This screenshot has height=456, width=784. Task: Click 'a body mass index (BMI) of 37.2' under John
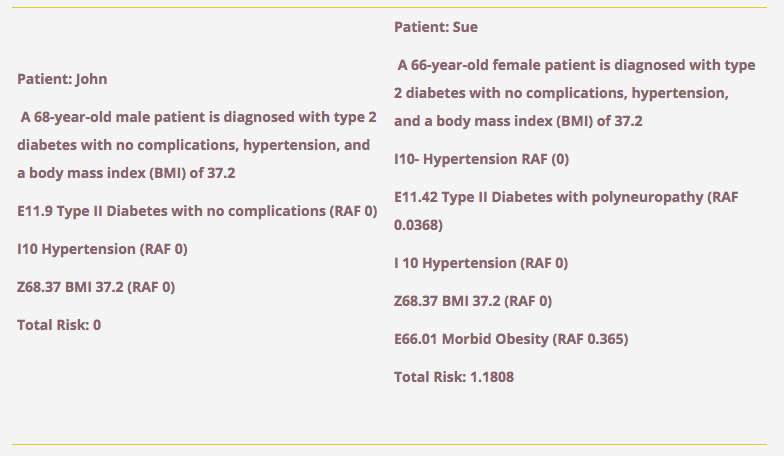click(126, 173)
